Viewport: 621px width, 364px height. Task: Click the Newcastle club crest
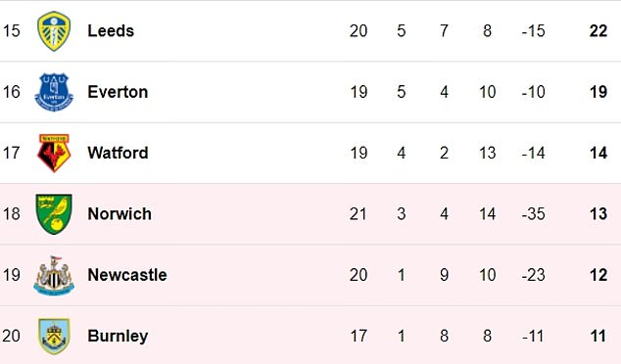pyautogui.click(x=54, y=275)
